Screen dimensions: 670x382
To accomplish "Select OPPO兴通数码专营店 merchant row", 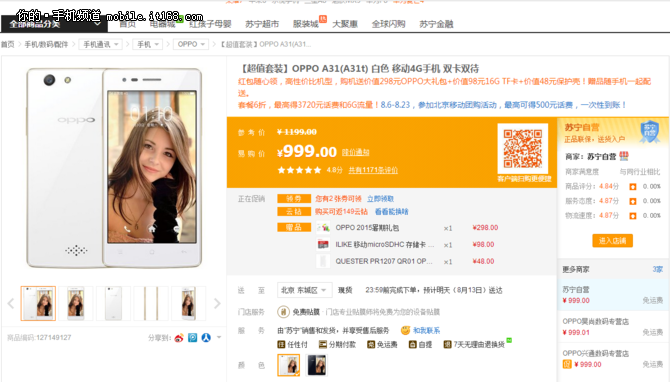I will [x=613, y=358].
